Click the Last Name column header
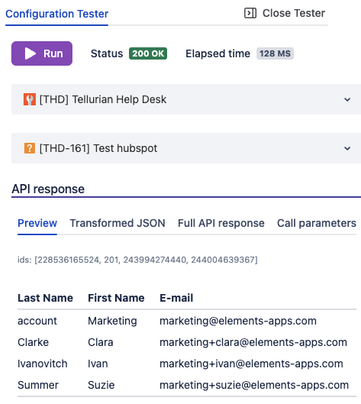The image size is (361, 404). pos(45,298)
